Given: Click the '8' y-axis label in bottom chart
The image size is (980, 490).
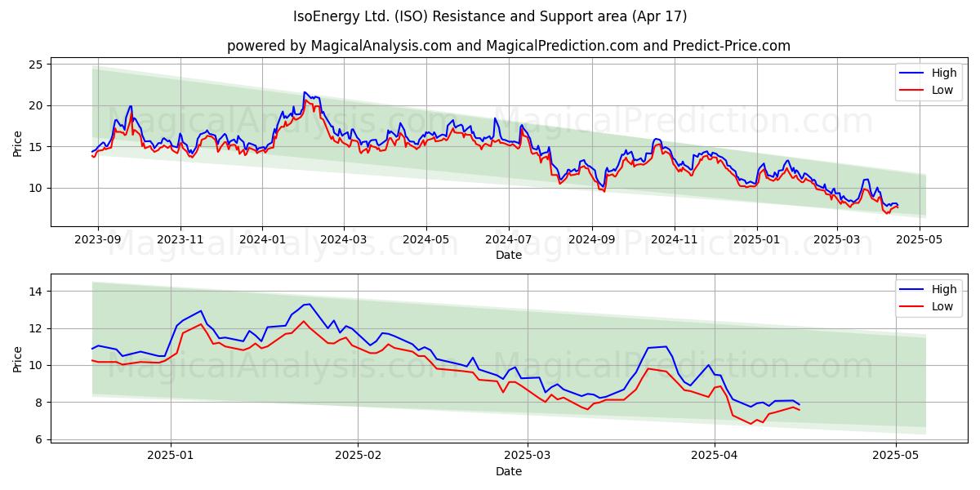Looking at the screenshot, I should click(x=40, y=403).
